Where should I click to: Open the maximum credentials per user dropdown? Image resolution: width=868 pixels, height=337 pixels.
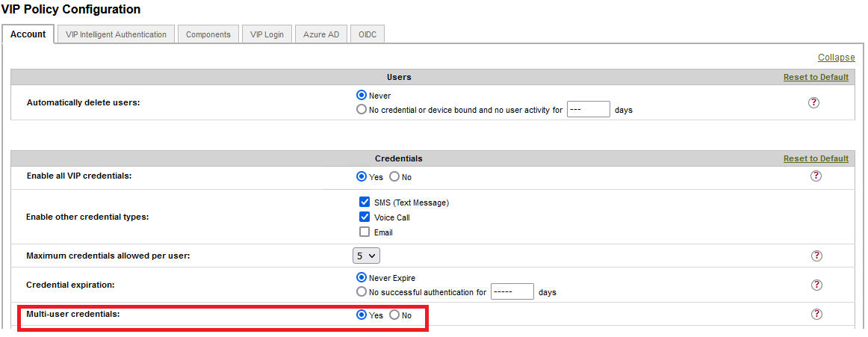click(366, 256)
